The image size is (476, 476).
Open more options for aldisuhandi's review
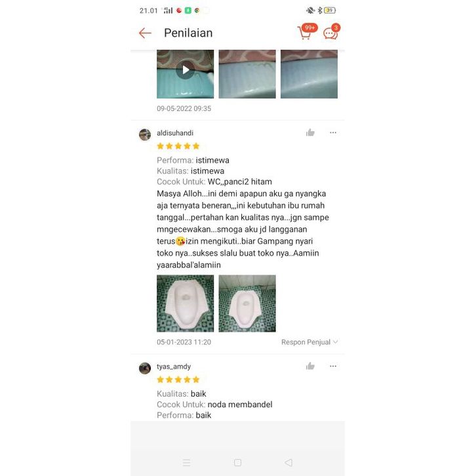click(x=333, y=132)
